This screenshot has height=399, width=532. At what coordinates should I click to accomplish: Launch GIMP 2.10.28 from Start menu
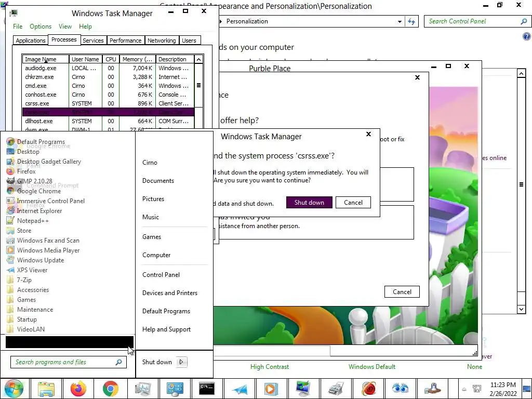(29, 181)
